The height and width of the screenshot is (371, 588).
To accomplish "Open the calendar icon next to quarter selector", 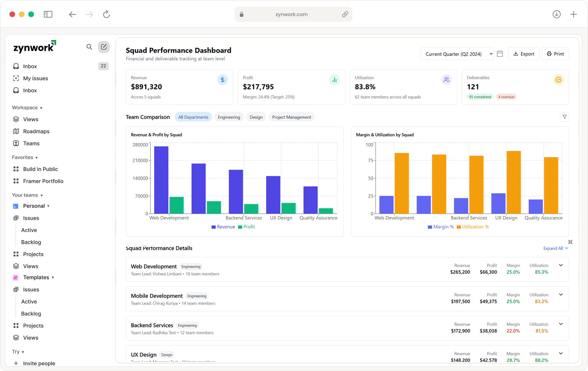I will 500,54.
